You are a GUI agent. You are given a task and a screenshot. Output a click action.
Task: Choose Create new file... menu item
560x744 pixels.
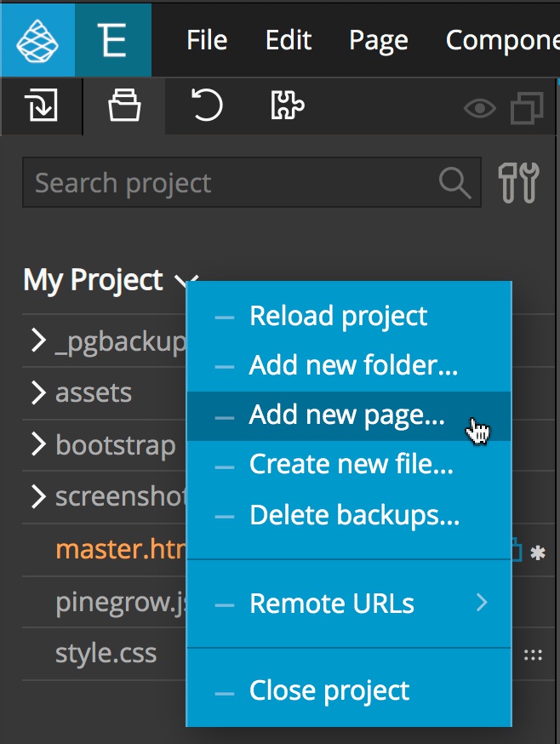(x=349, y=465)
